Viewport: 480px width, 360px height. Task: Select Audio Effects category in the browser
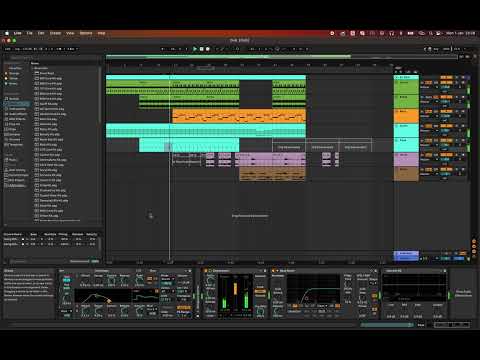pyautogui.click(x=18, y=114)
